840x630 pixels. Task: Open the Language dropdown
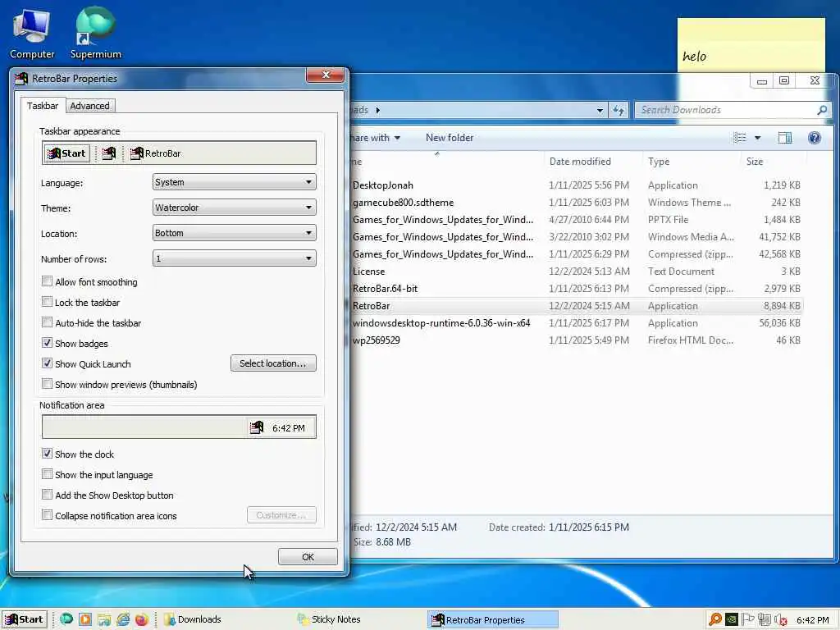coord(234,182)
